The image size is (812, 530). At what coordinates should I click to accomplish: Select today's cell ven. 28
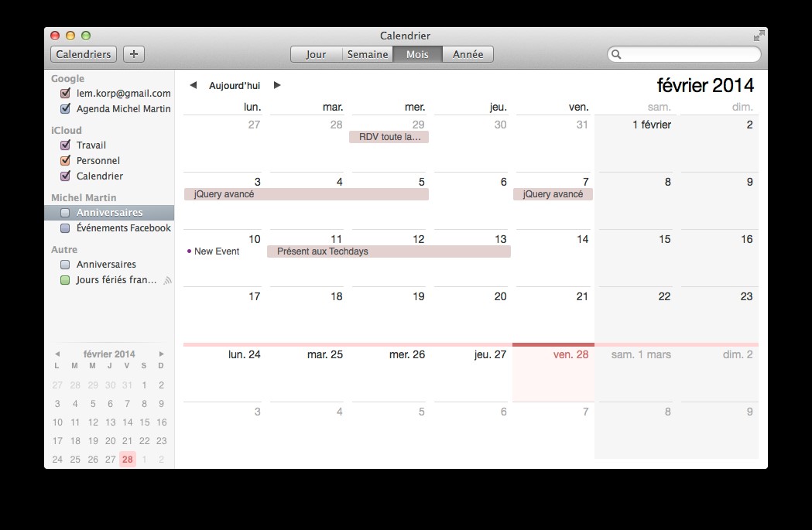click(553, 373)
